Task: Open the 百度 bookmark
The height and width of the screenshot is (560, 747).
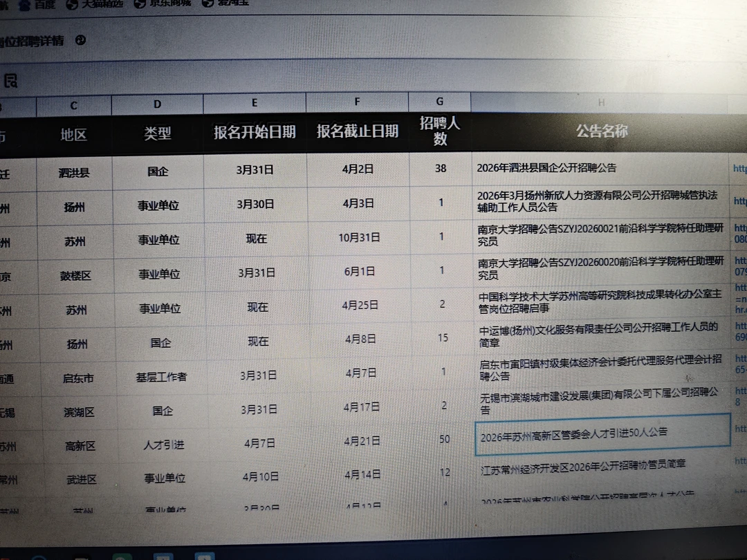Action: 38,4
